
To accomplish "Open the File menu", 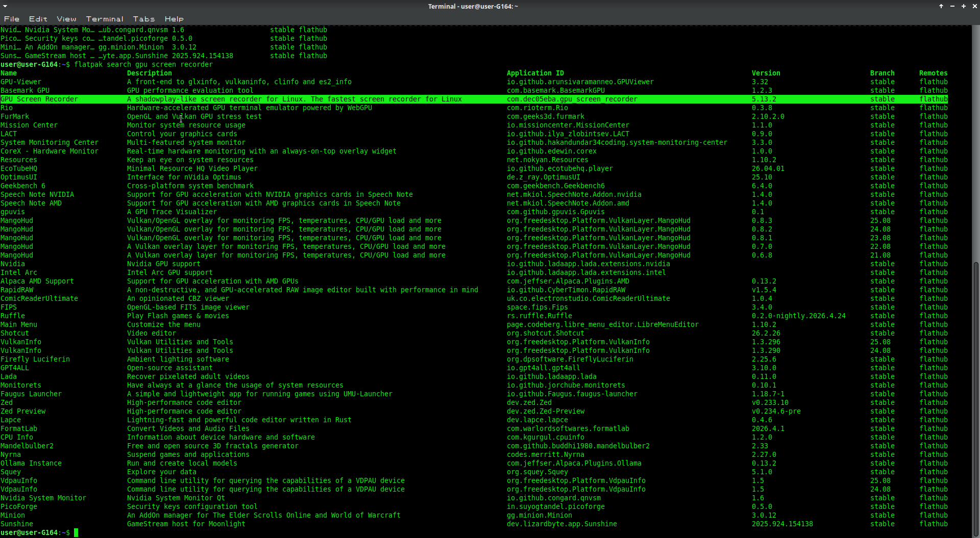I will pyautogui.click(x=12, y=19).
